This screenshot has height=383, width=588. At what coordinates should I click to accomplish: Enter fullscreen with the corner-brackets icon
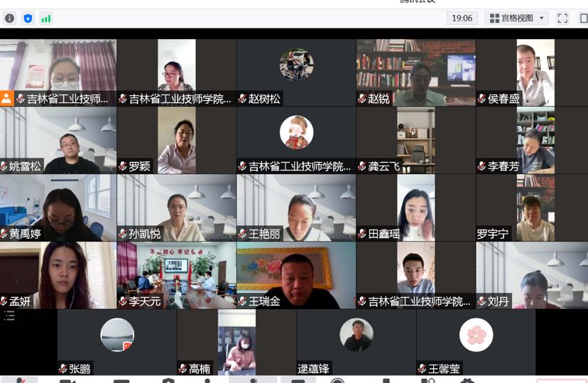pos(562,18)
